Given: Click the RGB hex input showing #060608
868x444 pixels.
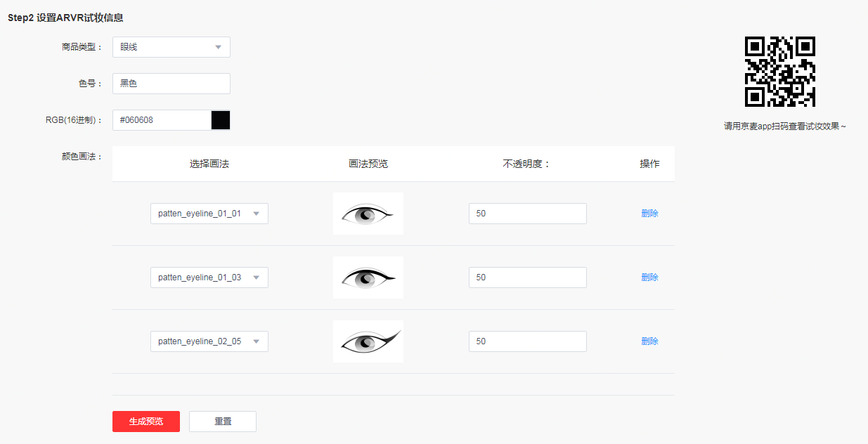Looking at the screenshot, I should point(162,120).
